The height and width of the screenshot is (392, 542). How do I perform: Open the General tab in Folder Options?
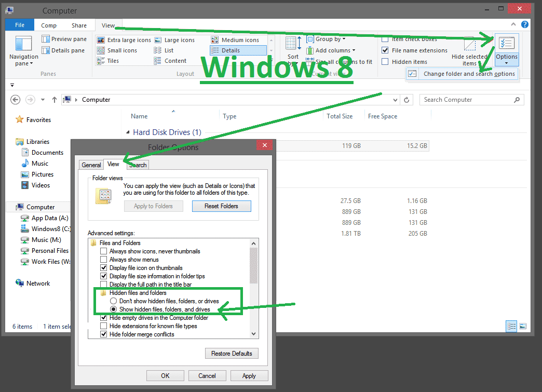(x=91, y=165)
